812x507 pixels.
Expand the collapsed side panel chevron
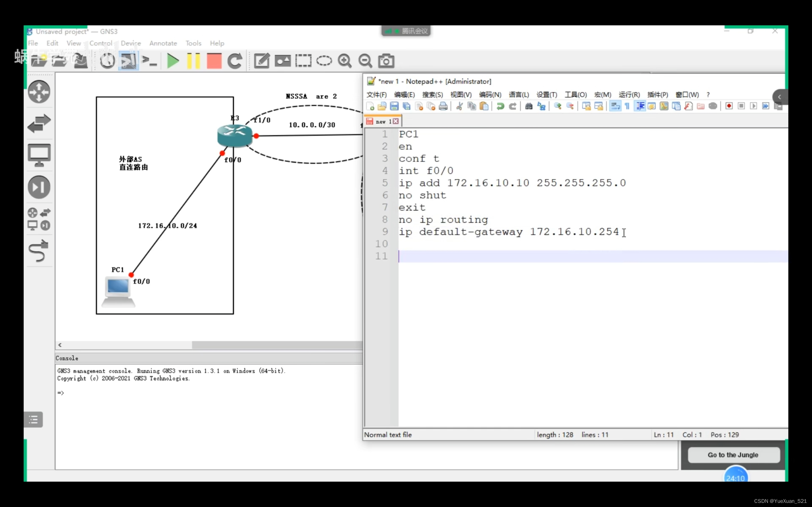[780, 97]
